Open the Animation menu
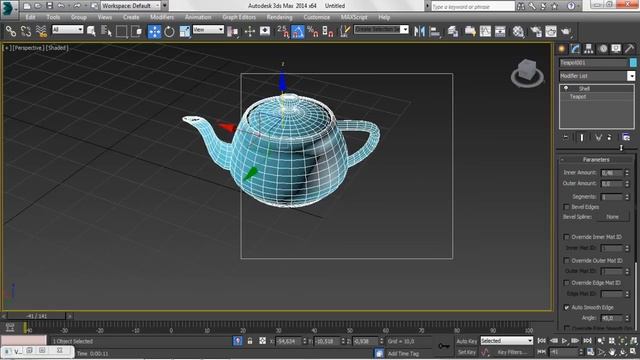640x360 pixels. (198, 17)
